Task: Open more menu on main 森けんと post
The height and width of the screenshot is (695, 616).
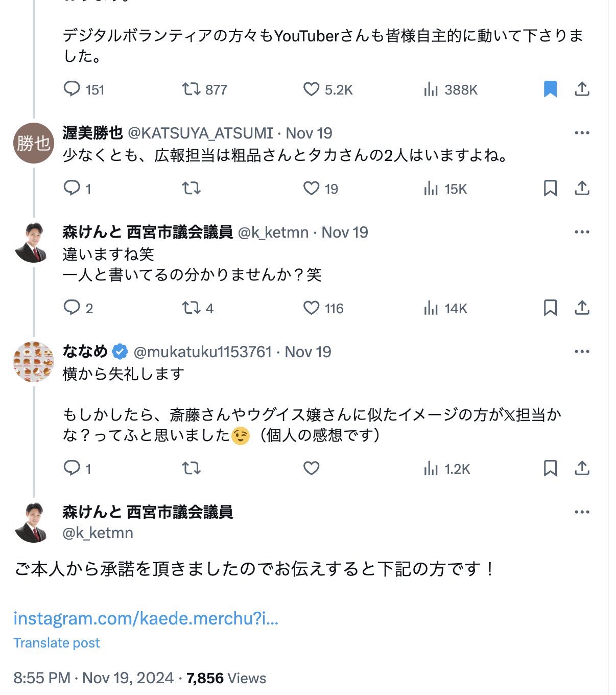Action: [582, 512]
